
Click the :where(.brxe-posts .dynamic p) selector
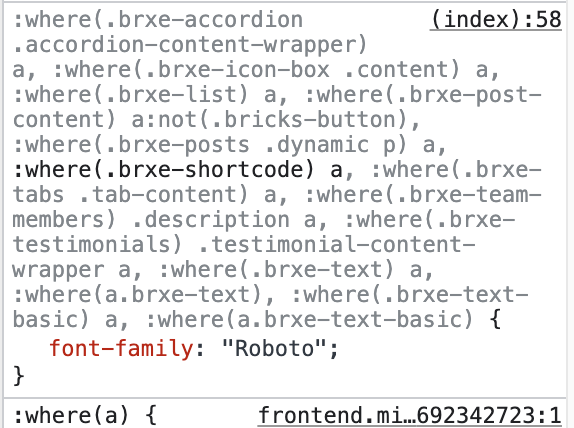(x=210, y=145)
